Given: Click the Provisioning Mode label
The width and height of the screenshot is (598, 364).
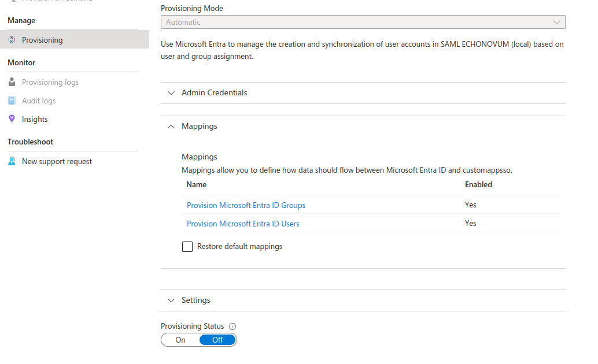Looking at the screenshot, I should coord(192,8).
